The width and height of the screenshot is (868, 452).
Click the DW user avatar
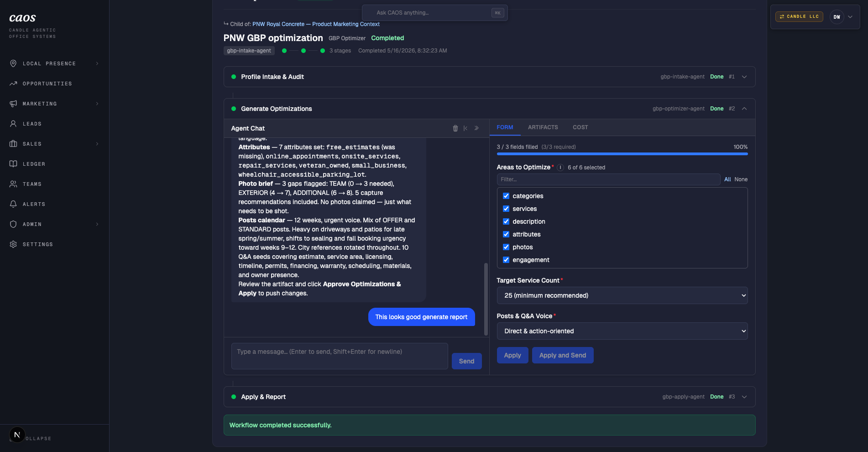point(837,17)
